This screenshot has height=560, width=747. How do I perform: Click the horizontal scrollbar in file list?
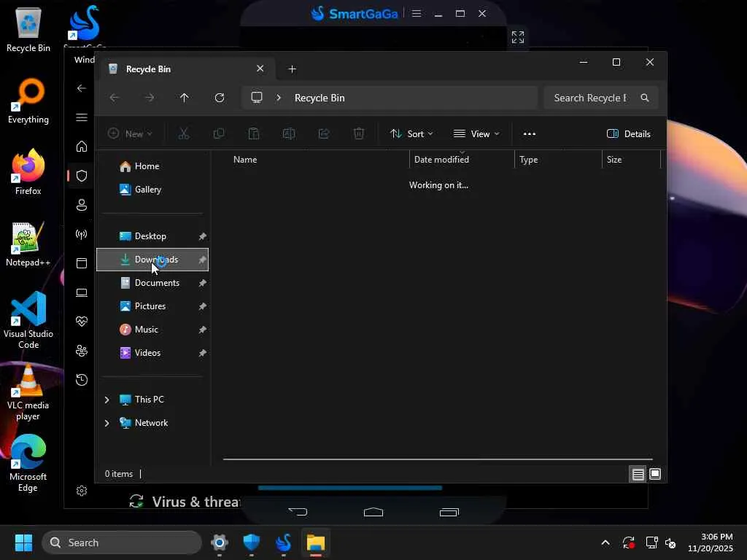[x=438, y=459]
